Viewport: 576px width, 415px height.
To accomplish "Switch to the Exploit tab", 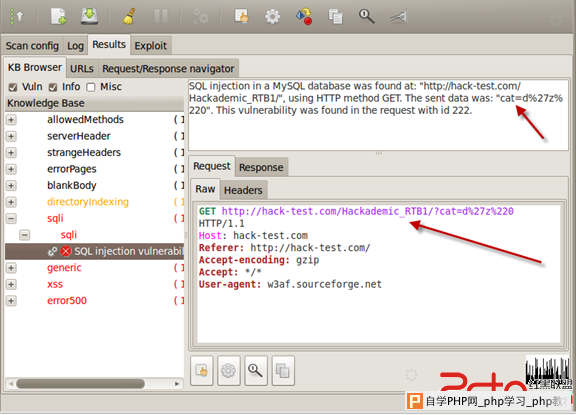I will tap(151, 46).
